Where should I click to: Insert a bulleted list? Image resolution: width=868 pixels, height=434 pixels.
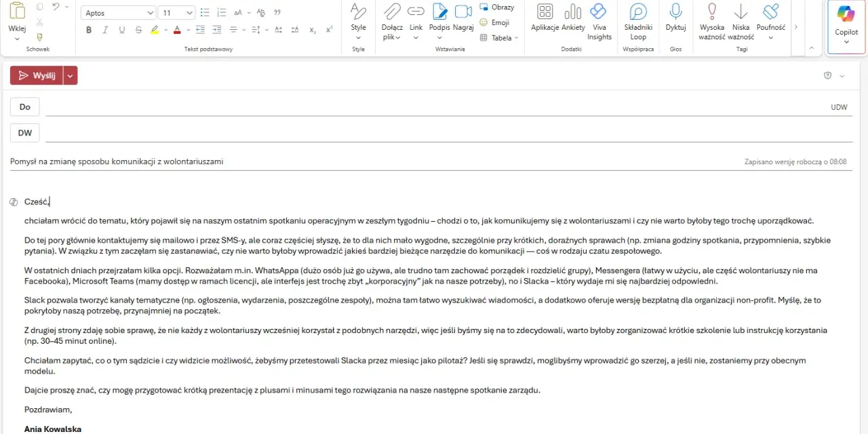(x=205, y=13)
